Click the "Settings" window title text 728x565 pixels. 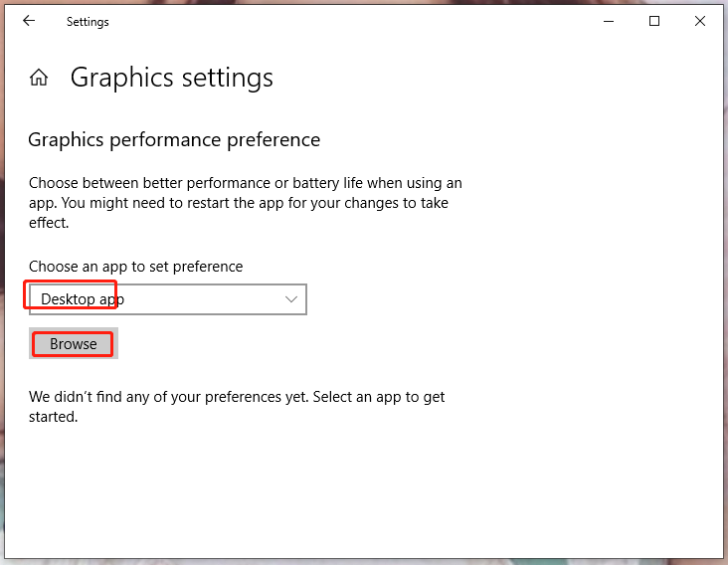(88, 22)
